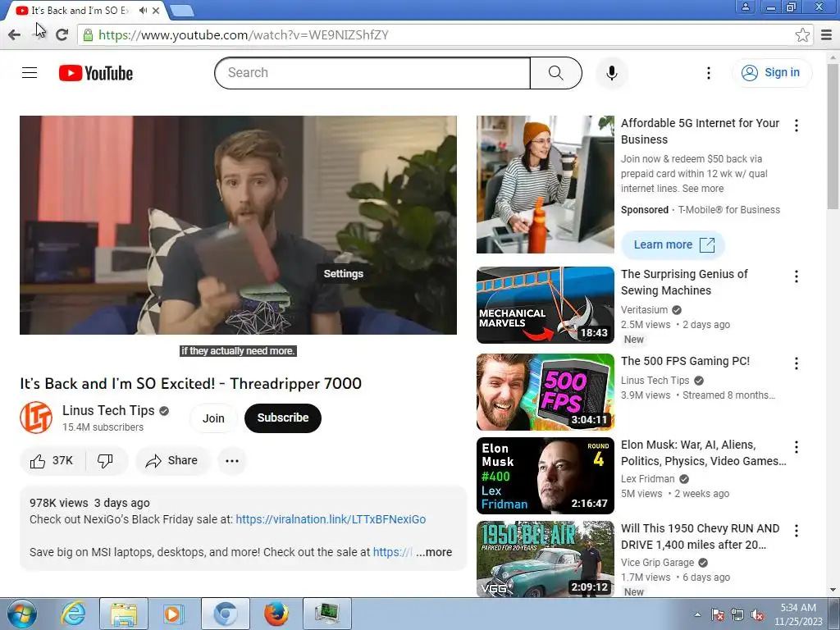This screenshot has height=630, width=840.
Task: Dislike the video with thumbs-down icon
Action: [106, 461]
